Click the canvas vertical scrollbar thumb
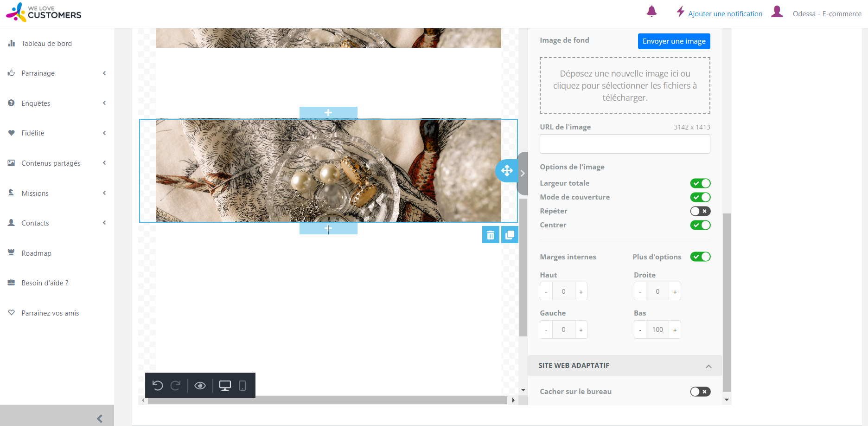868x426 pixels. pos(523,267)
